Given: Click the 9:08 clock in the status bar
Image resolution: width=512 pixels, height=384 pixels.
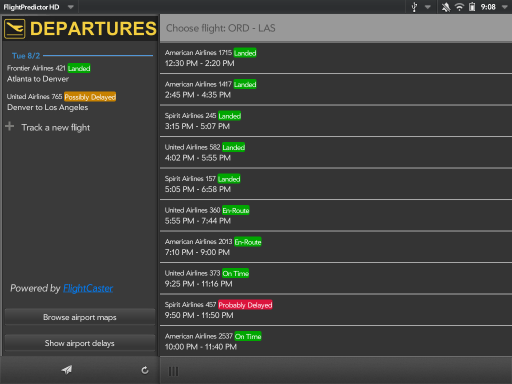Looking at the screenshot, I should (x=488, y=7).
